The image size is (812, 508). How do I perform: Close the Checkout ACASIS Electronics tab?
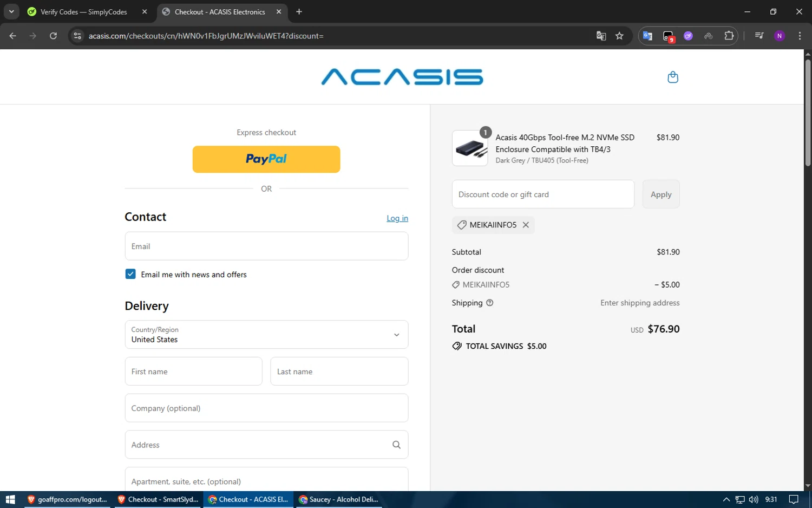[279, 11]
